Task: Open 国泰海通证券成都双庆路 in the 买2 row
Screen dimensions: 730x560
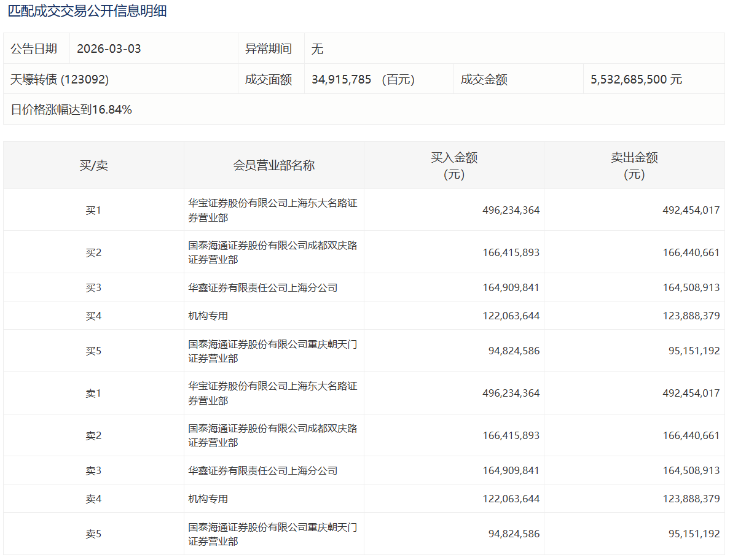Action: coord(272,252)
